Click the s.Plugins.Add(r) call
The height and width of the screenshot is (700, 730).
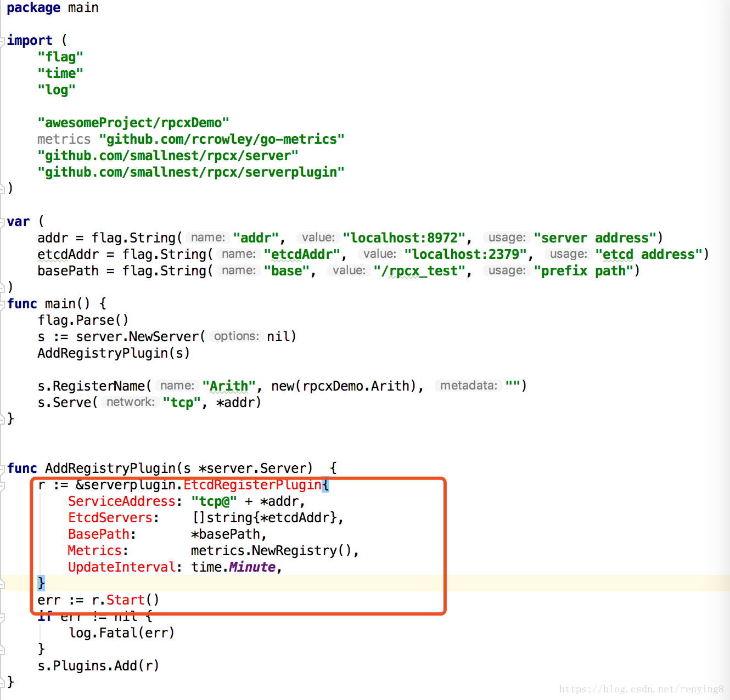98,666
